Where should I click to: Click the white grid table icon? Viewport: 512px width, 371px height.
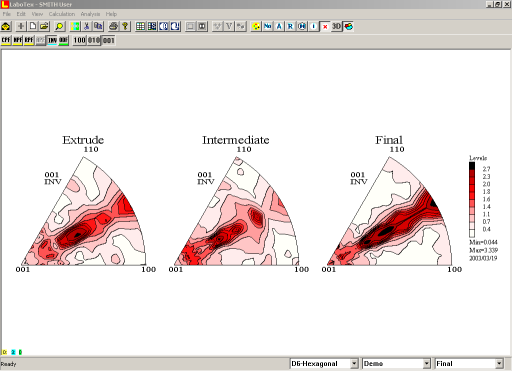140,26
